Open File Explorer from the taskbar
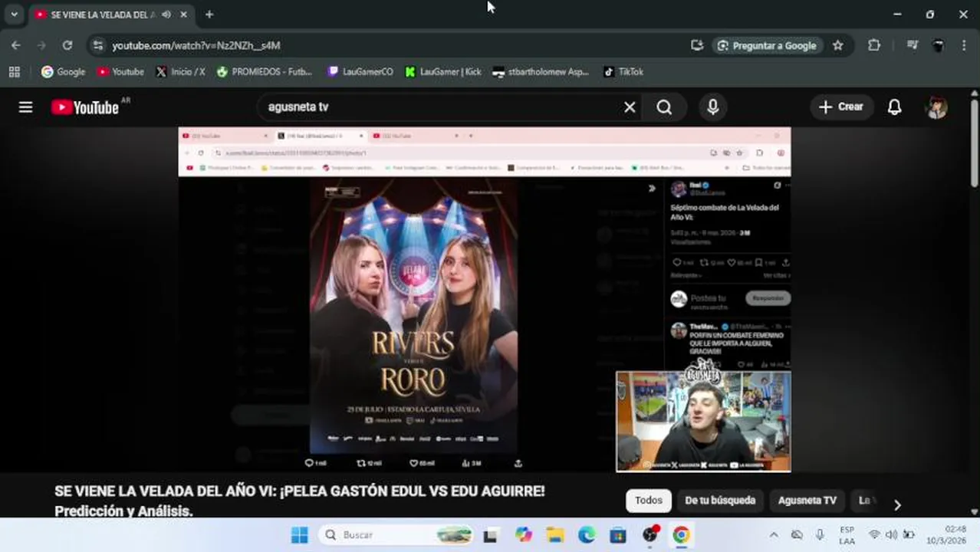Image resolution: width=980 pixels, height=552 pixels. 555,535
